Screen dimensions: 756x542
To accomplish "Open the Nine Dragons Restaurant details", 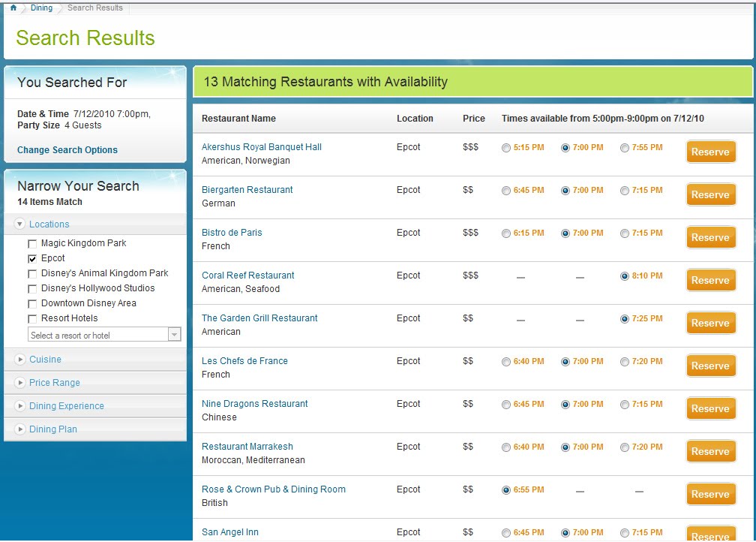I will click(254, 403).
